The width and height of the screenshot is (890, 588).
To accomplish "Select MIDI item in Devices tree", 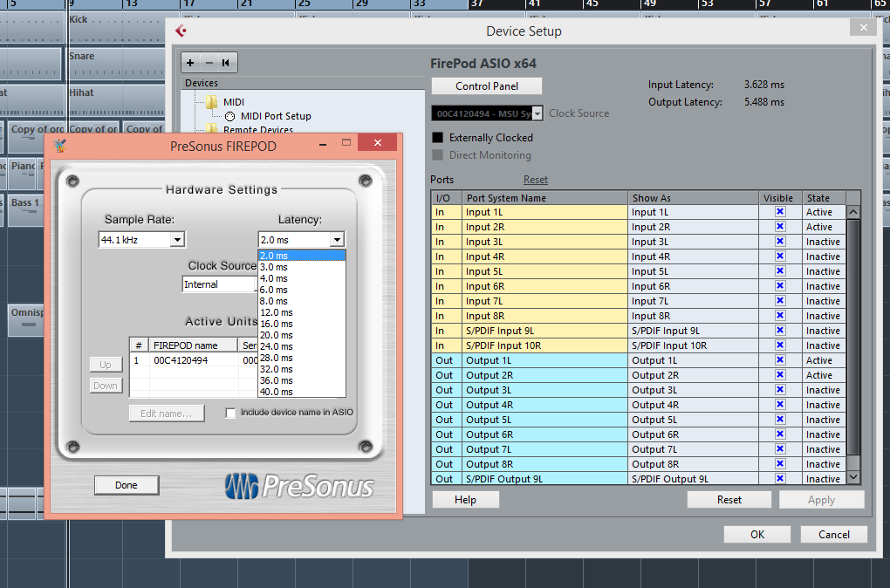I will tap(233, 102).
